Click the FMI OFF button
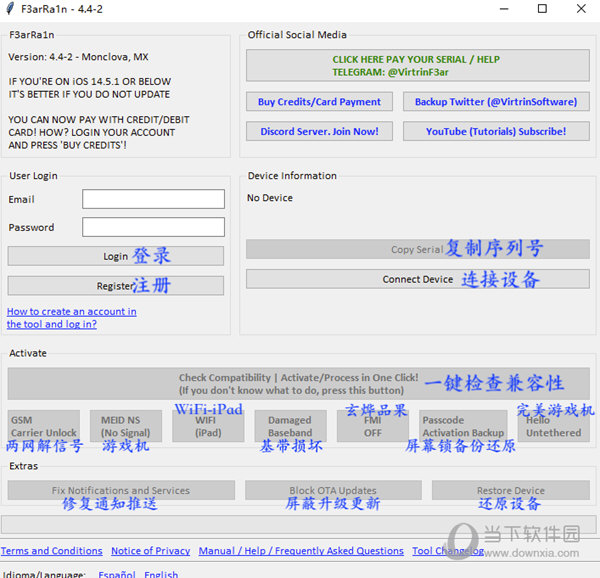600x578 pixels. 373,426
